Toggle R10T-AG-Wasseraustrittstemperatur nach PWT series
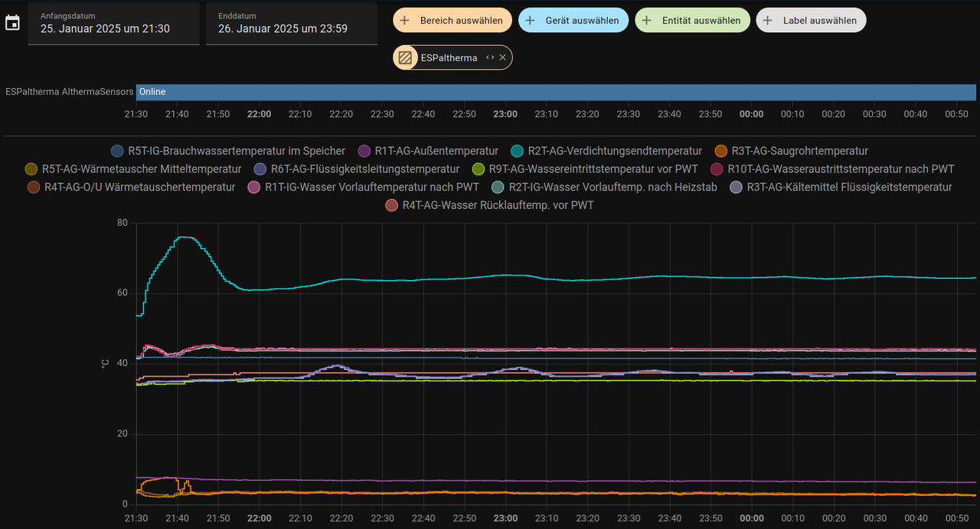This screenshot has height=529, width=980. tap(832, 168)
